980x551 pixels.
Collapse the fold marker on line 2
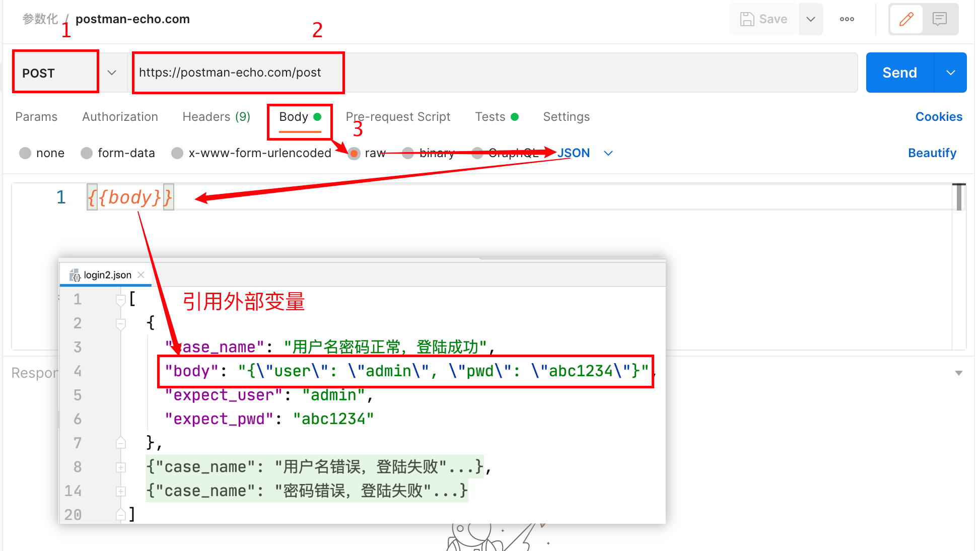pyautogui.click(x=121, y=323)
